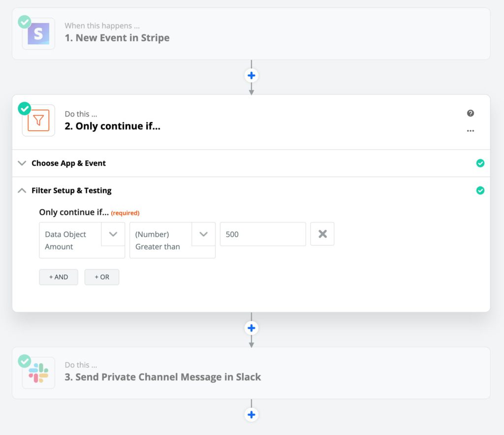Click the Slack app icon in step 3
The height and width of the screenshot is (435, 504).
38,373
